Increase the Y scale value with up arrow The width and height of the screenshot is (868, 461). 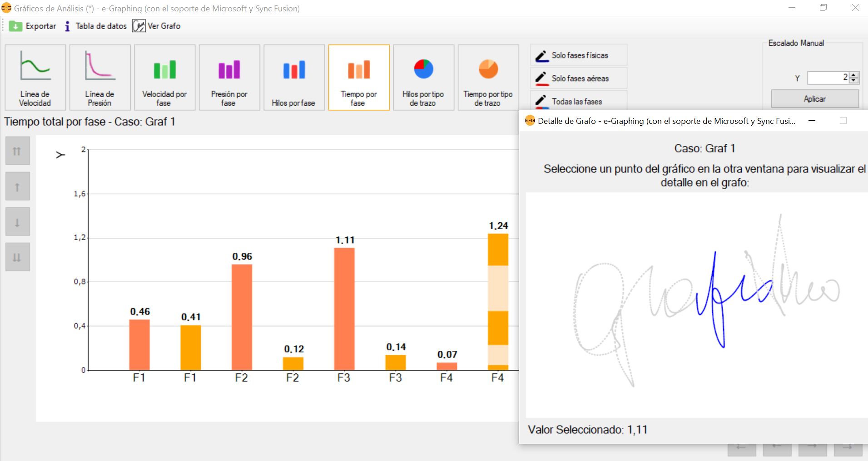854,75
